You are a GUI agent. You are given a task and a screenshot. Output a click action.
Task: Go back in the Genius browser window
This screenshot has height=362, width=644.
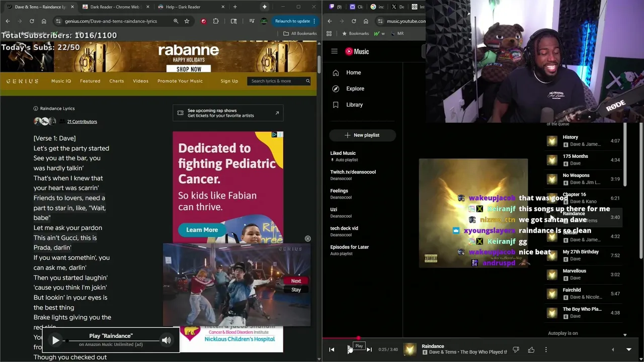[x=8, y=21]
